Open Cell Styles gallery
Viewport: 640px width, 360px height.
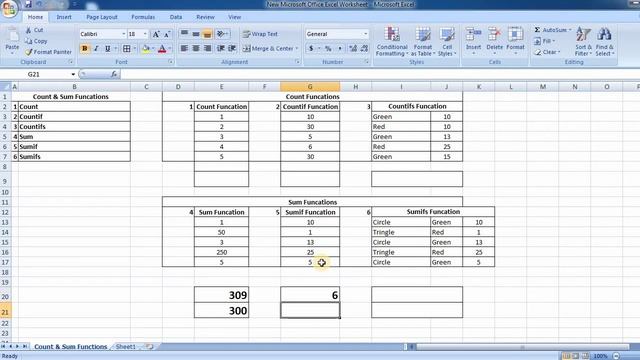point(447,41)
